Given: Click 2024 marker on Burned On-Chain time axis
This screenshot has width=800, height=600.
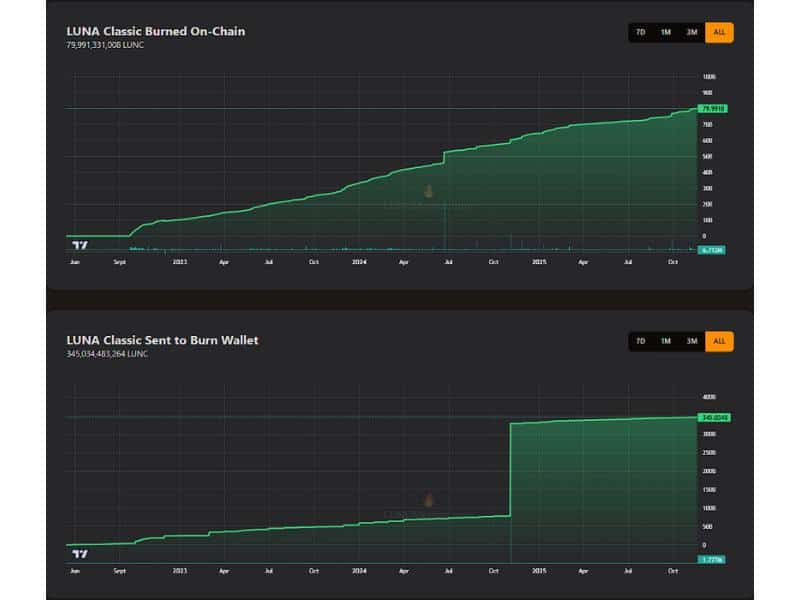Looking at the screenshot, I should click(359, 262).
